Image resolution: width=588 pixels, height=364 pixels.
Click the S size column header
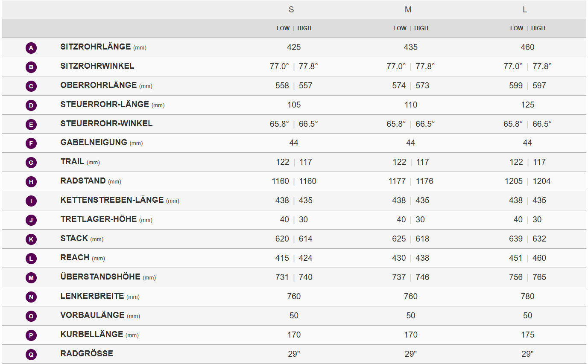pos(291,10)
